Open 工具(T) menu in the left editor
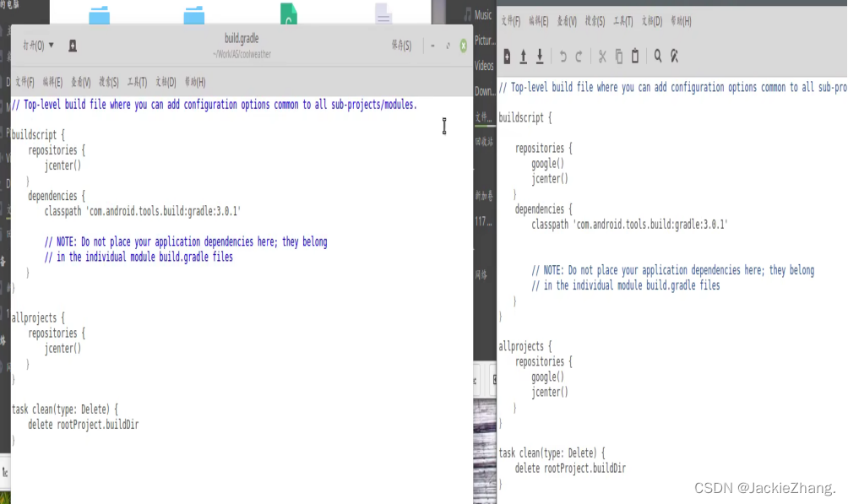Viewport: 848px width, 504px height. coord(137,82)
